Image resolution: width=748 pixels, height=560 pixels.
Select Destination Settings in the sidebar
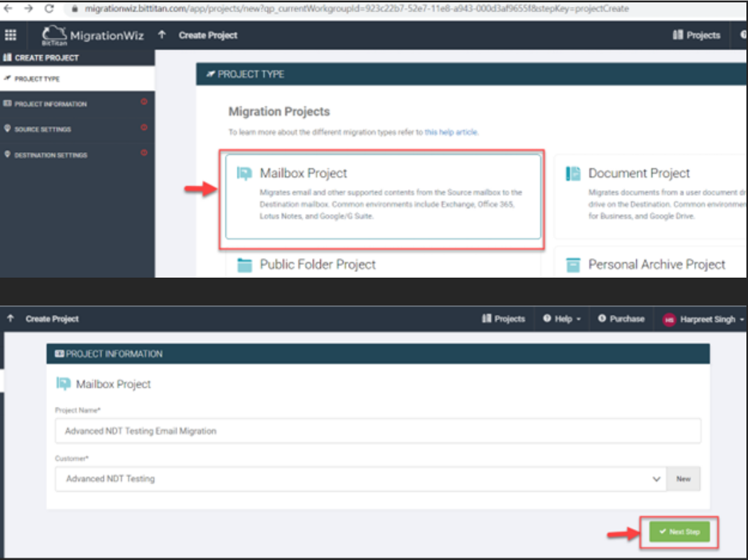[x=77, y=155]
